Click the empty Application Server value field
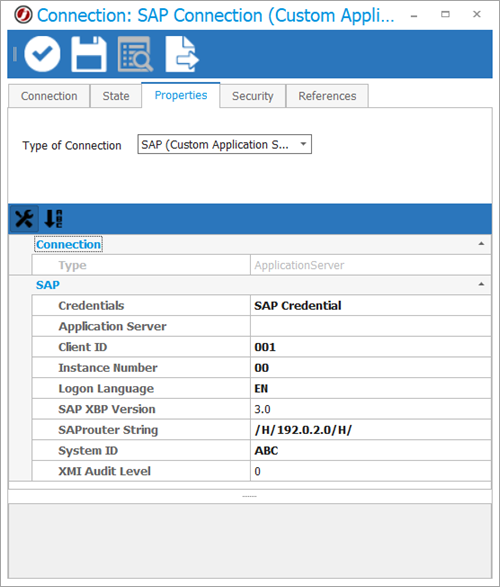This screenshot has height=587, width=500. coord(371,326)
